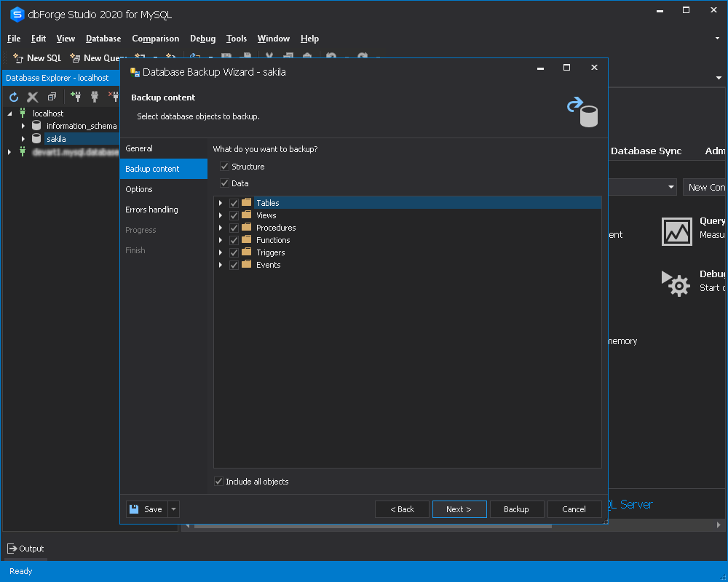Expand the information_schema database node
Screen dimensions: 728x582
tap(23, 126)
